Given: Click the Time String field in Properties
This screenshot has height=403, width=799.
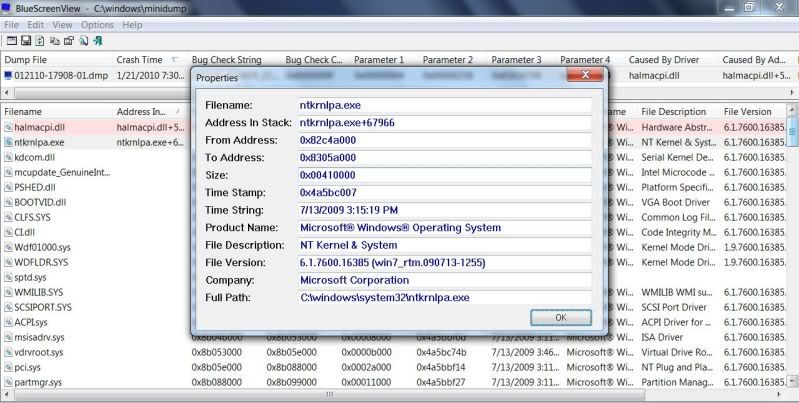Looking at the screenshot, I should click(445, 210).
